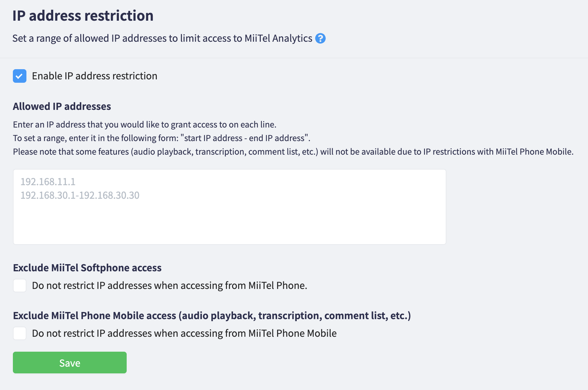The width and height of the screenshot is (588, 390).
Task: Click the green Save button
Action: click(70, 363)
